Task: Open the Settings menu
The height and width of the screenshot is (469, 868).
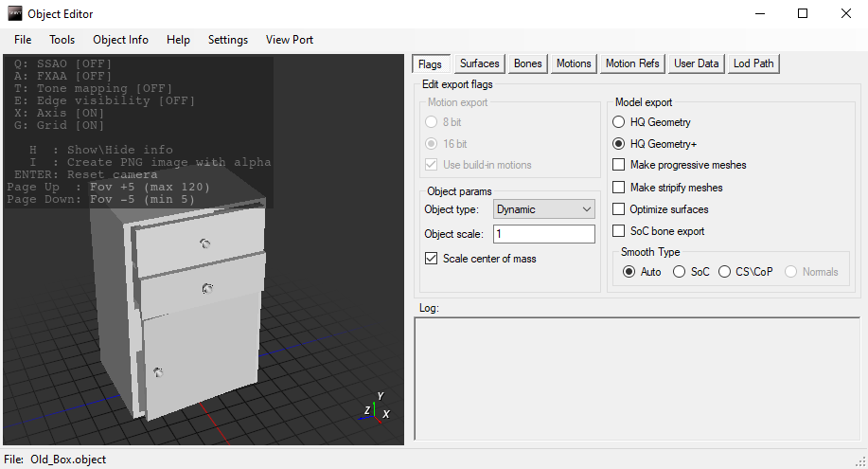Action: click(x=228, y=40)
